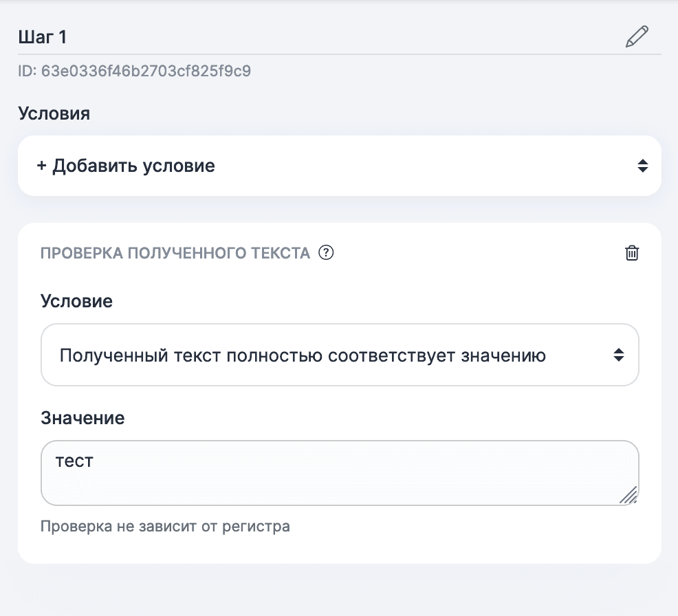Click the empty area right of тест in textarea
The height and width of the screenshot is (616, 678).
point(344,461)
